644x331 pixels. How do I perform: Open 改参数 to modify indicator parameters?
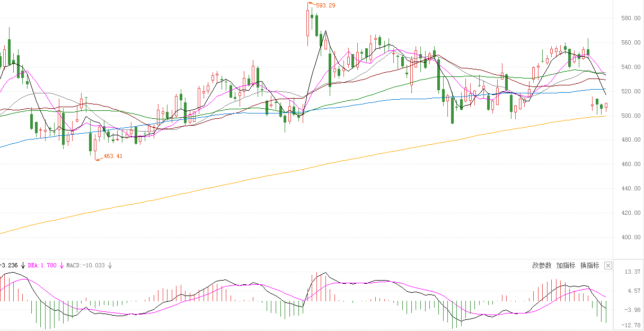542,265
